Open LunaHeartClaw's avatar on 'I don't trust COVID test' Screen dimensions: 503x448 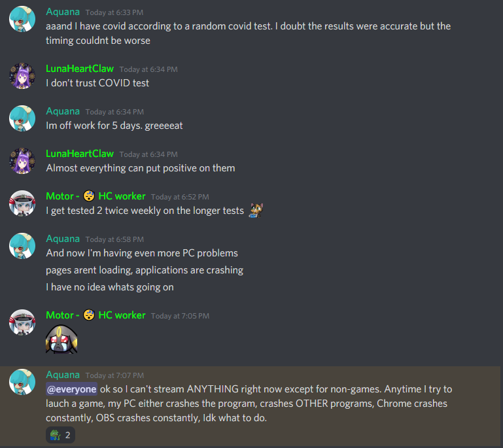(22, 76)
